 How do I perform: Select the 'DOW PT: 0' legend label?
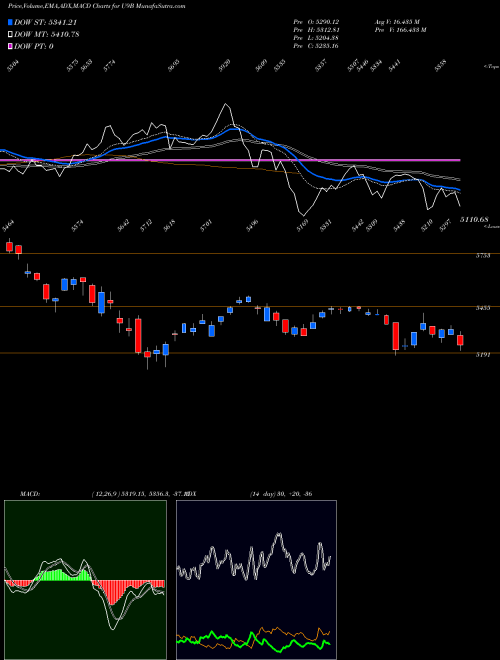point(34,46)
